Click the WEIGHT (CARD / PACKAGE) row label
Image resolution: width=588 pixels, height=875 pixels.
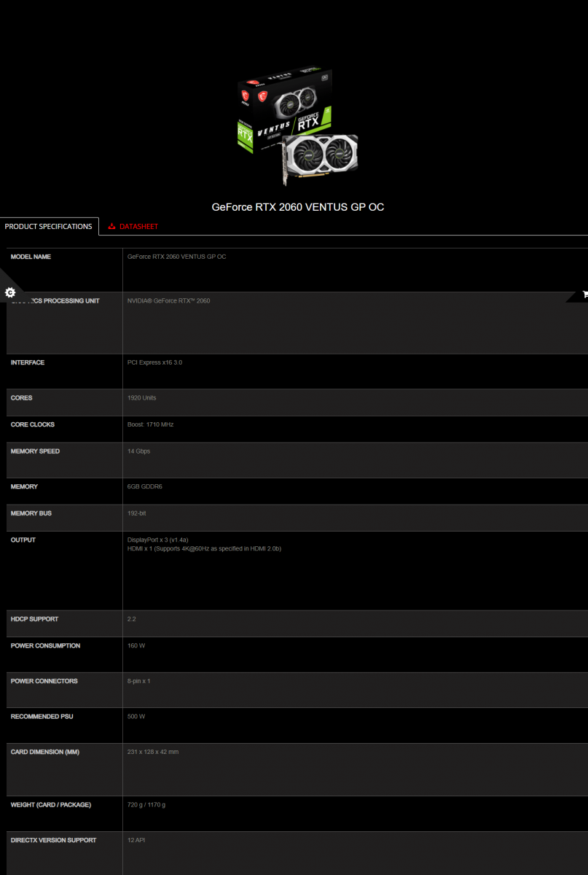(51, 805)
